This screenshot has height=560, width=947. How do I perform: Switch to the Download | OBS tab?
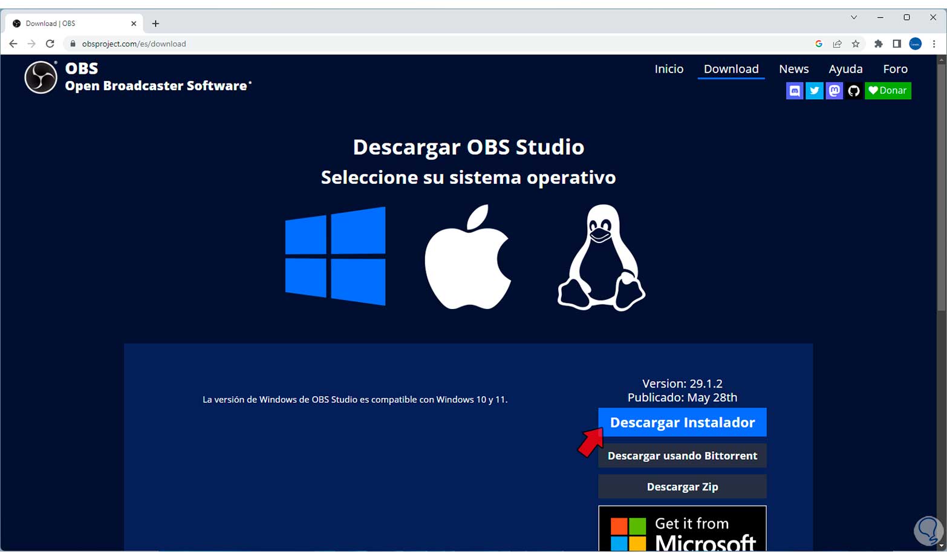pyautogui.click(x=74, y=24)
